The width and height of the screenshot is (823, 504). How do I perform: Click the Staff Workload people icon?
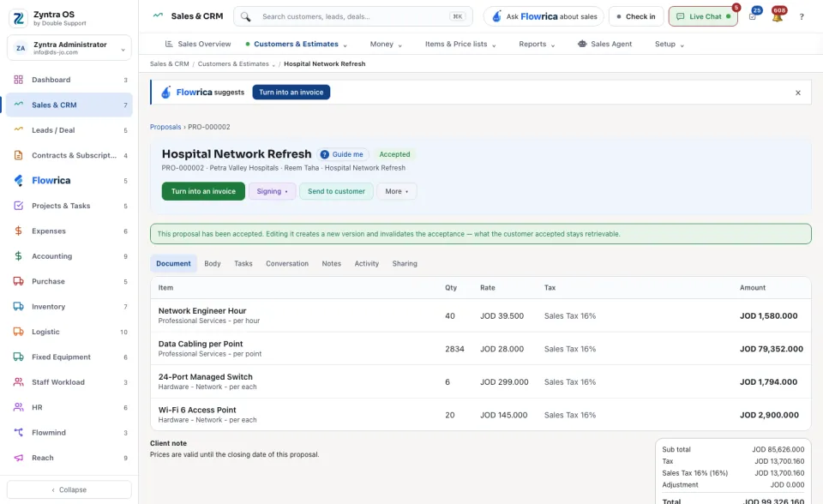(18, 382)
